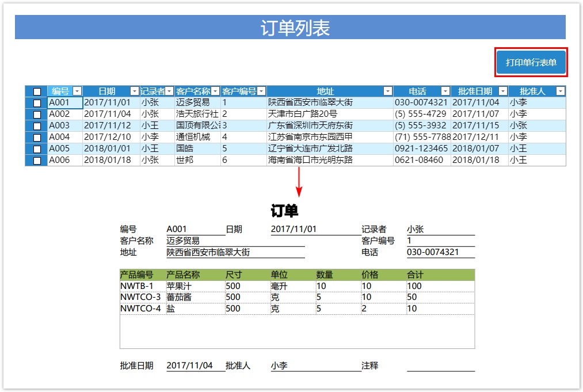
Task: Open the 地址 column filter dropdown
Action: coord(388,91)
